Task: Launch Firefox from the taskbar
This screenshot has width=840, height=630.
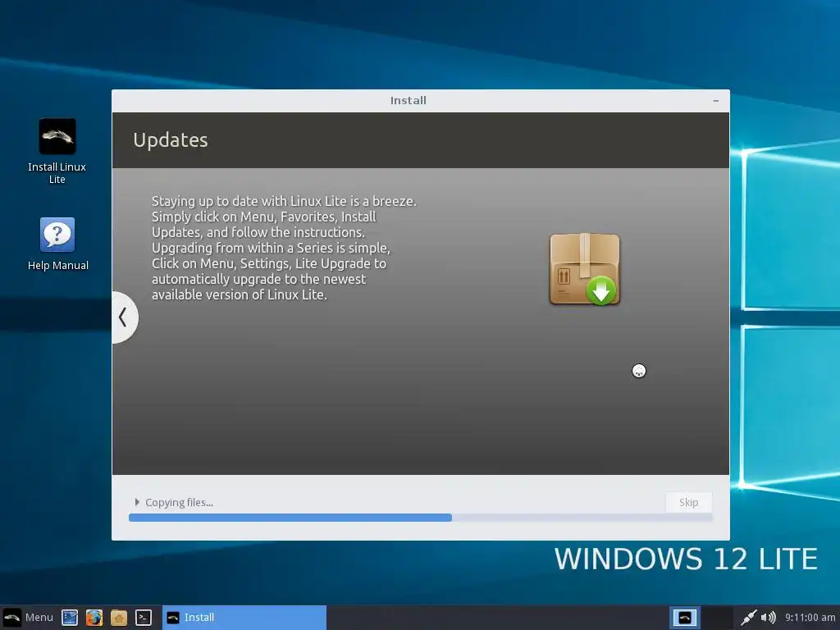Action: 94,618
